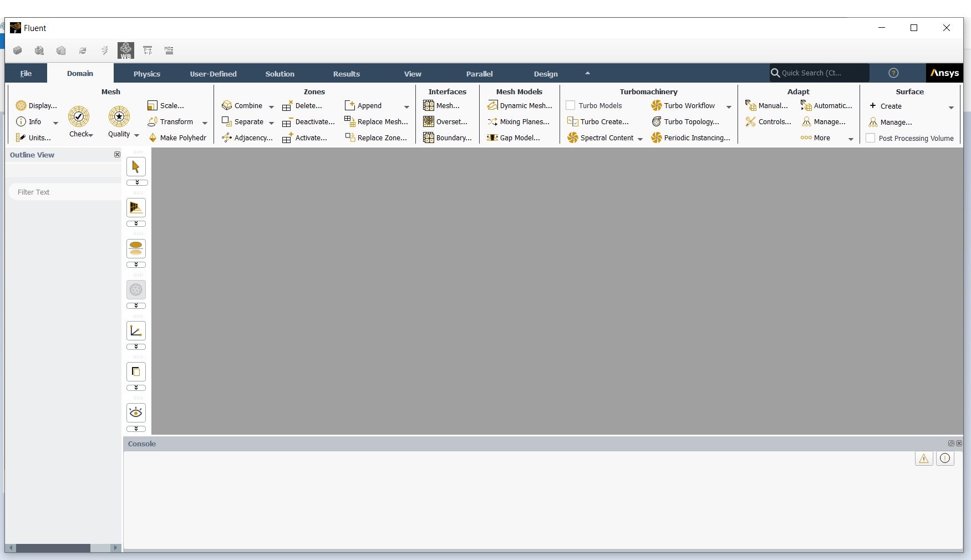Switch to the Results tab
Viewport: 971px width, 560px height.
346,74
